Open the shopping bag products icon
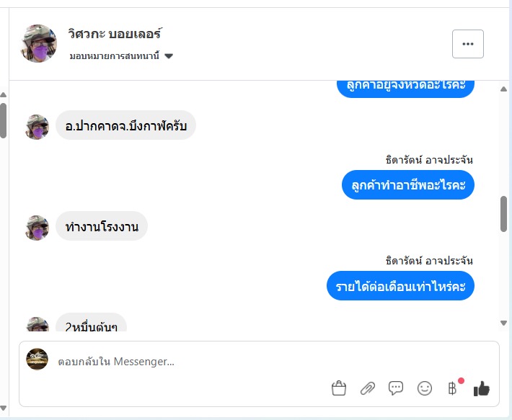512x420 pixels. (x=339, y=388)
